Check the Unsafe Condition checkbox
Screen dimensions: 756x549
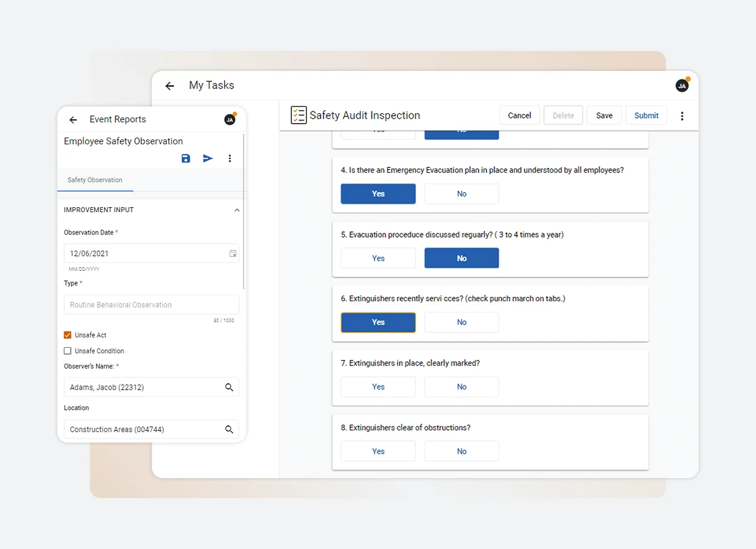[68, 351]
